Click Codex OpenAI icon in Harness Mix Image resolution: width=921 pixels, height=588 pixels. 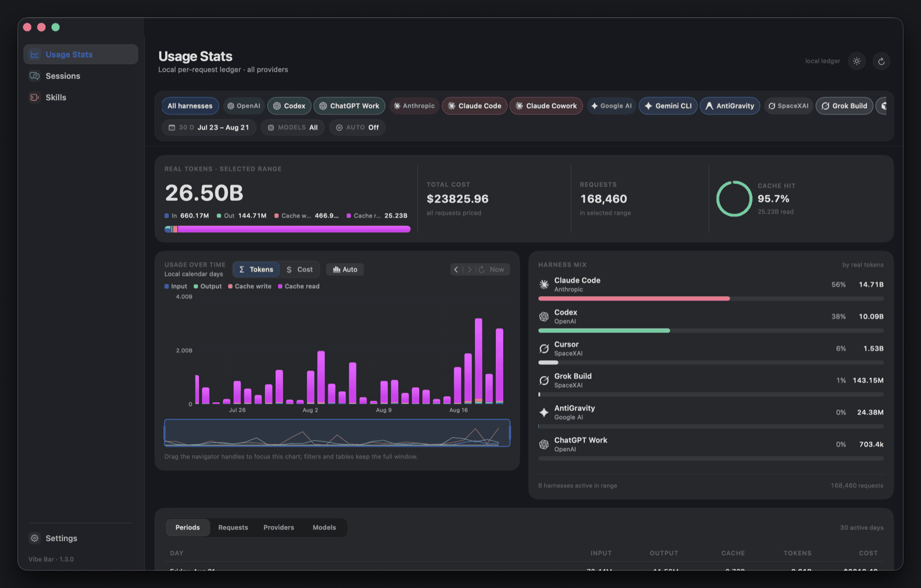point(544,316)
